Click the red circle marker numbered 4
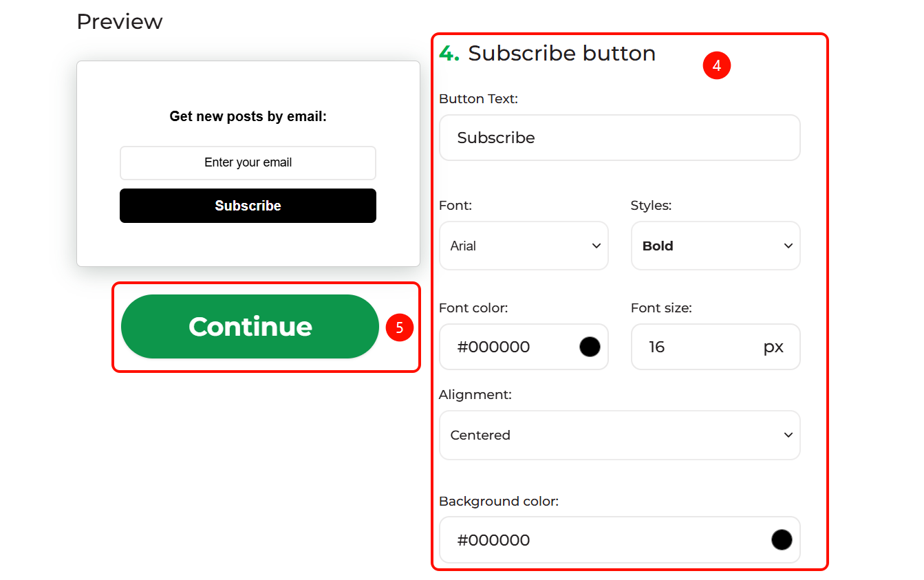924x580 pixels. [716, 66]
